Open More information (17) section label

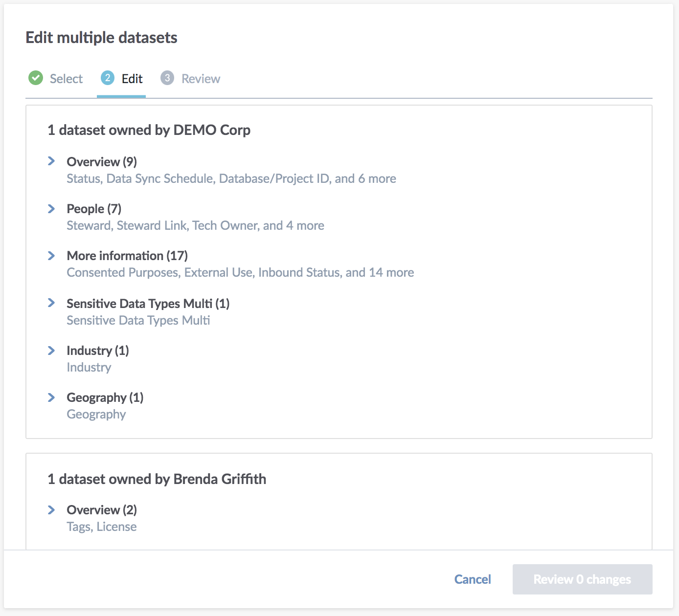click(127, 256)
